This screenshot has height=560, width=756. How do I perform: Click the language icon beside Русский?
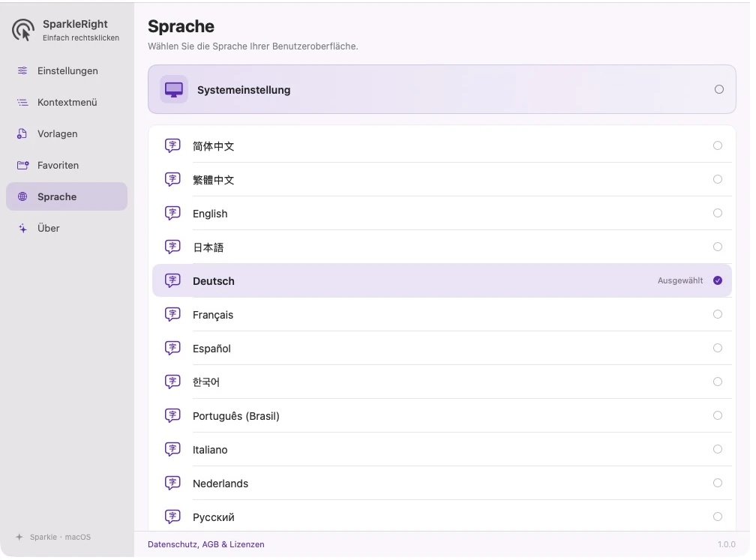172,517
